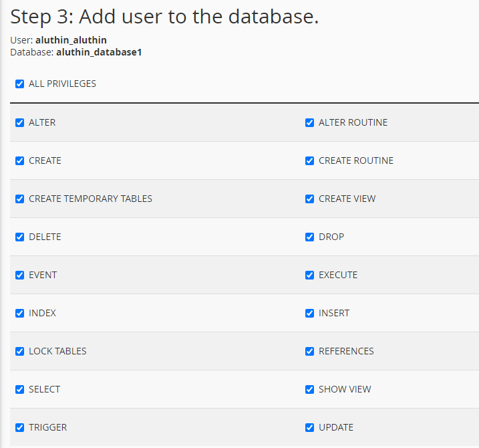Toggle the INSERT privilege checkbox
Image resolution: width=479 pixels, height=448 pixels.
(x=310, y=314)
